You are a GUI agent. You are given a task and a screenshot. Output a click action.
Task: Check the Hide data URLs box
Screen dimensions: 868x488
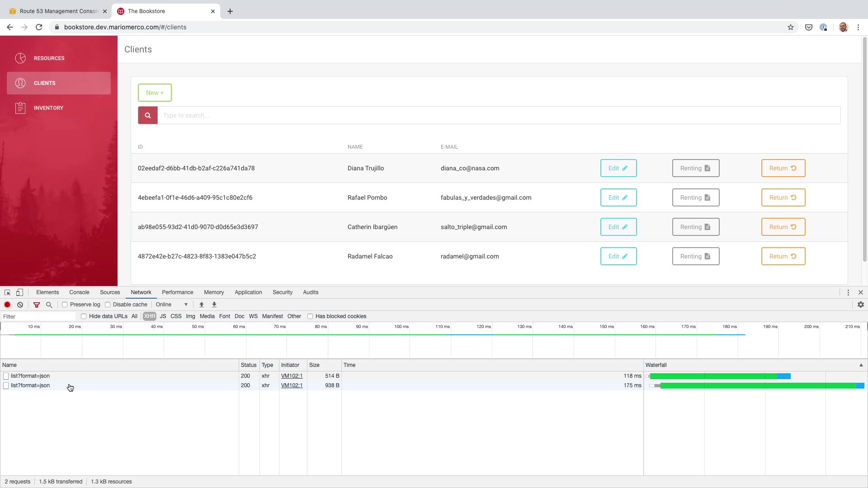pyautogui.click(x=84, y=316)
